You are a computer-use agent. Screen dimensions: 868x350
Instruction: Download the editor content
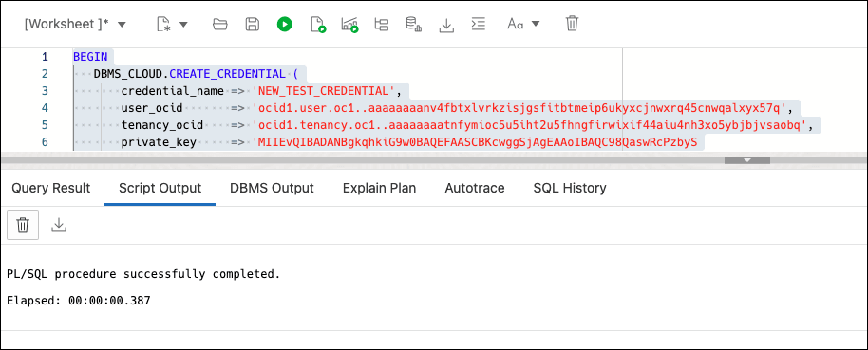446,25
